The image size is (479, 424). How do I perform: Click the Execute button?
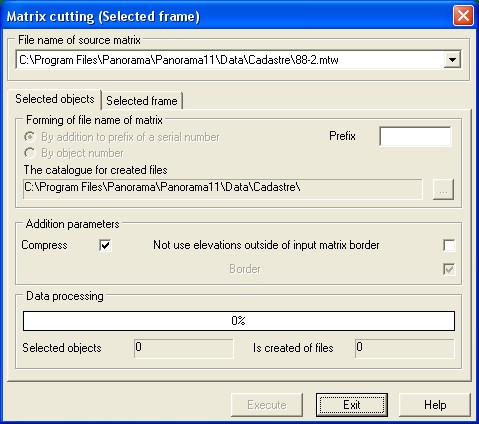coord(267,405)
